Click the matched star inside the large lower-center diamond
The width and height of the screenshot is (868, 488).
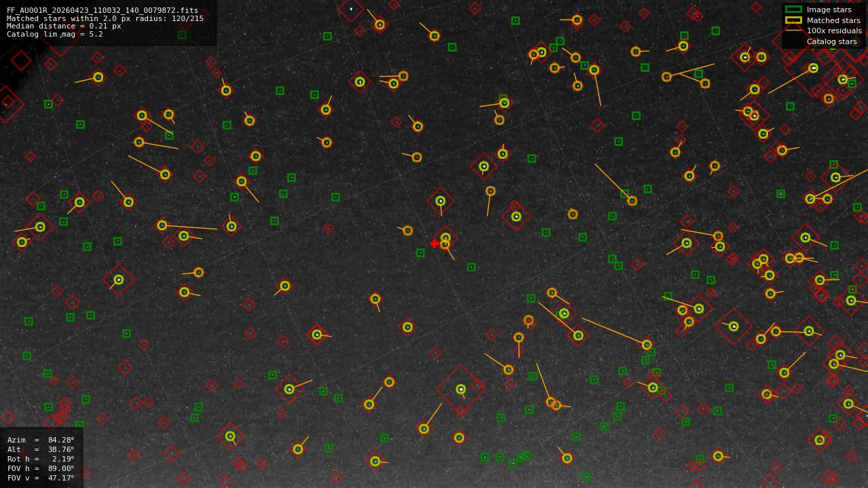tap(461, 390)
